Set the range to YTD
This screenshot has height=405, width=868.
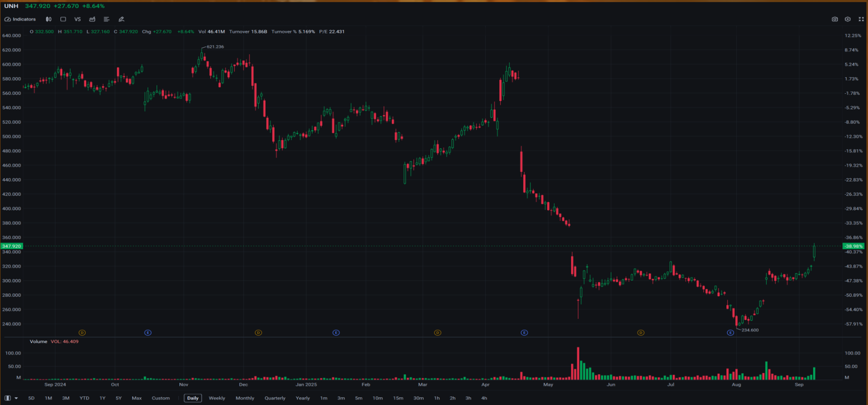84,398
